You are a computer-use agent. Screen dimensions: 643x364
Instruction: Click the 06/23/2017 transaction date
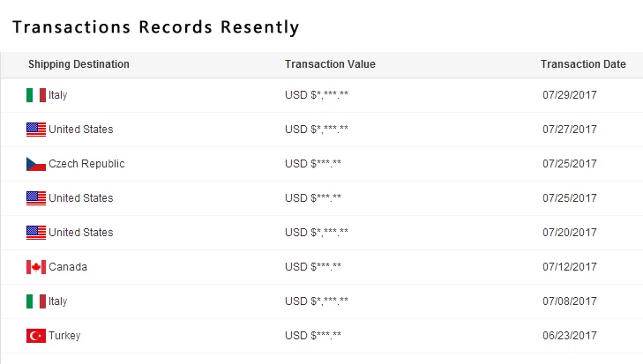pos(570,336)
